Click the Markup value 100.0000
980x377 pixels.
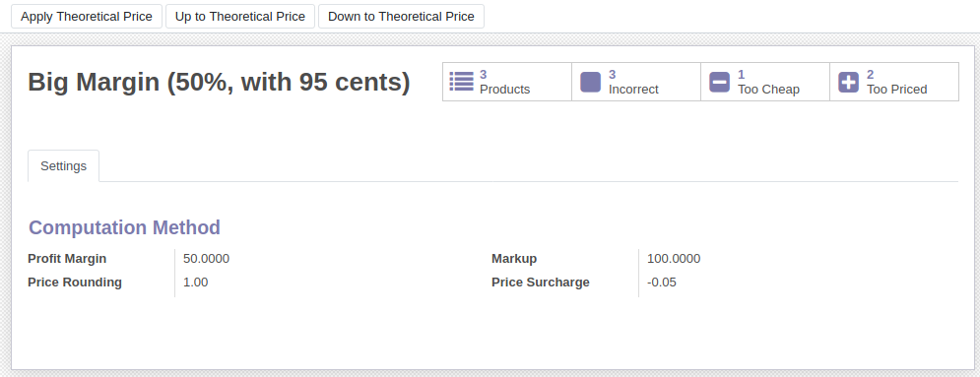coord(674,259)
